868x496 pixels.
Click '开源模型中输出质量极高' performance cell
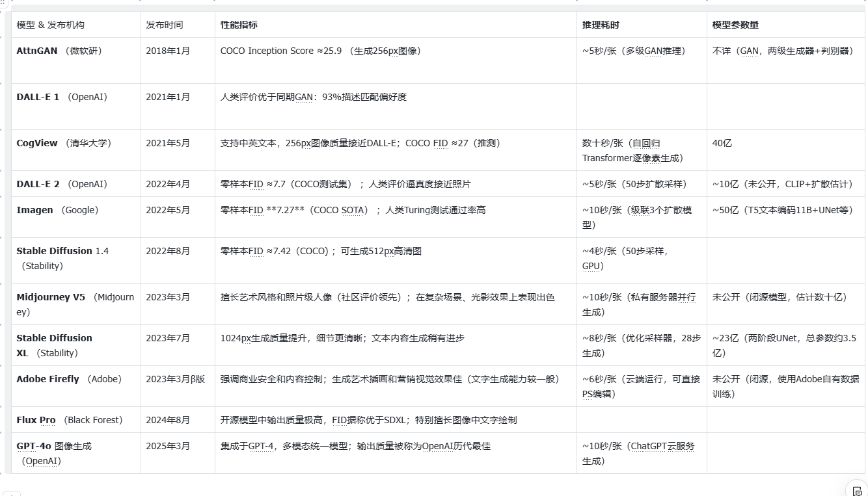coord(396,420)
